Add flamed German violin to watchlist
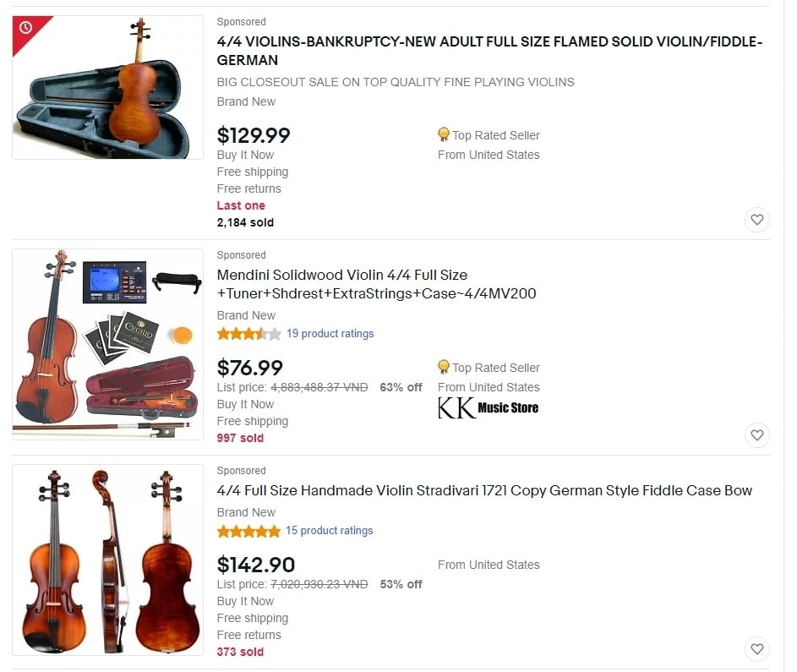Screen dimensions: 797x672 point(756,220)
